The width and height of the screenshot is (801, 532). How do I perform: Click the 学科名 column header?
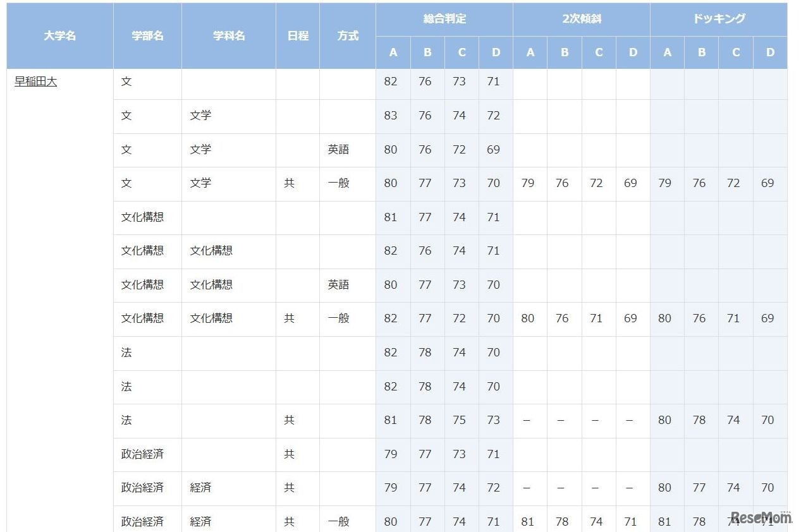click(228, 35)
